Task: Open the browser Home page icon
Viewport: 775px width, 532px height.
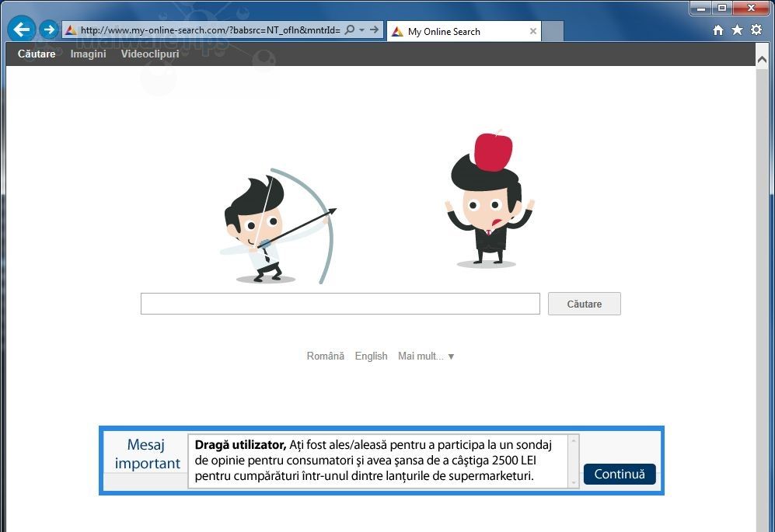Action: tap(718, 30)
